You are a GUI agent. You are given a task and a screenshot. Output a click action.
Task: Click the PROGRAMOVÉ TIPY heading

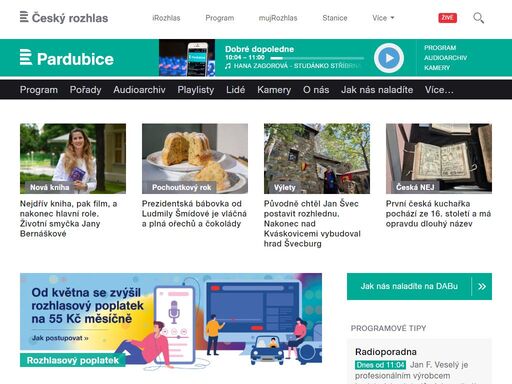388,328
